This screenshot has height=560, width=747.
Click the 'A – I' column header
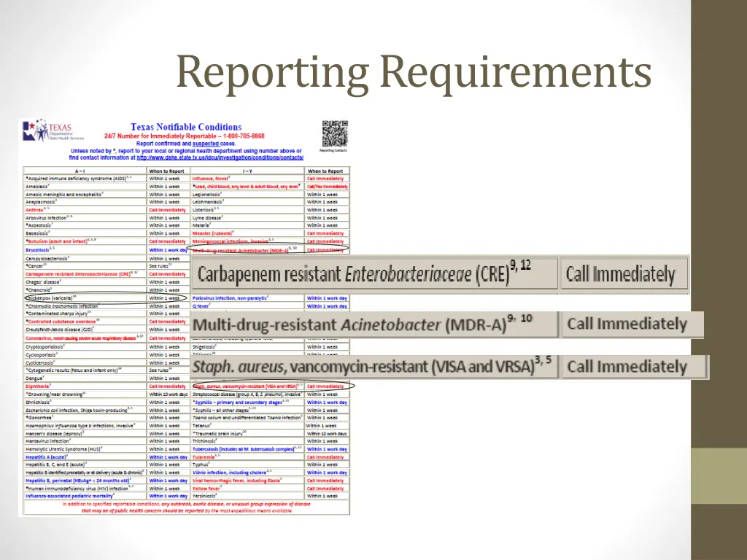click(x=85, y=171)
